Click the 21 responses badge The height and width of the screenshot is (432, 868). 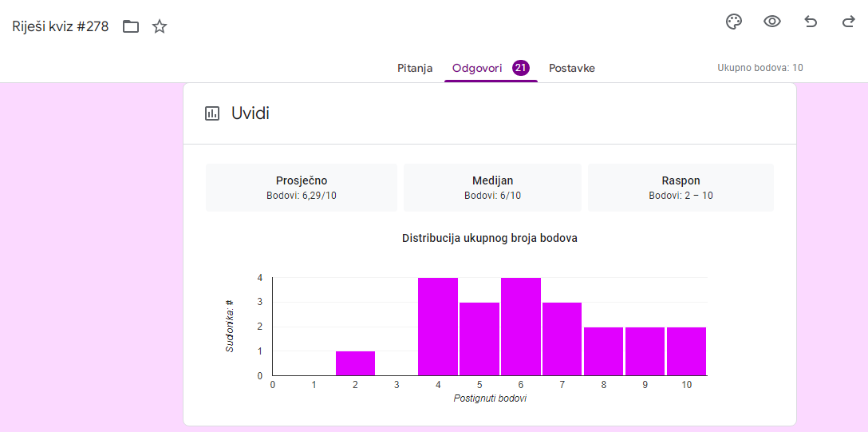point(521,68)
